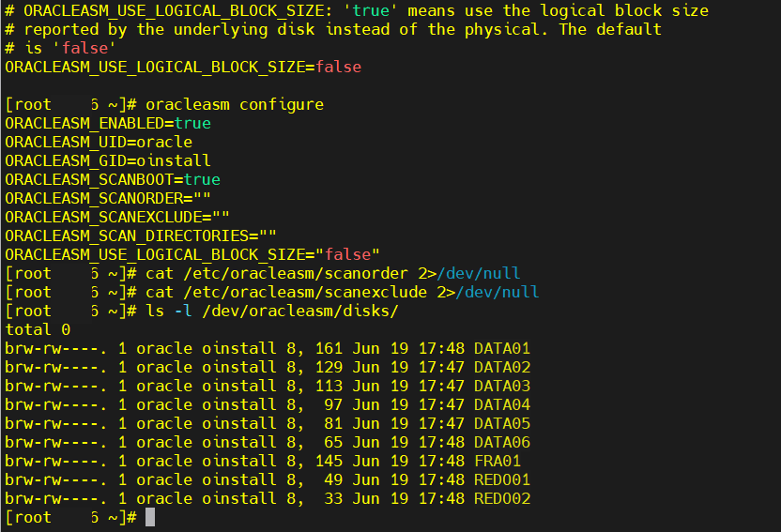Click the 'total 0' output line
The width and height of the screenshot is (781, 532).
[x=38, y=330]
